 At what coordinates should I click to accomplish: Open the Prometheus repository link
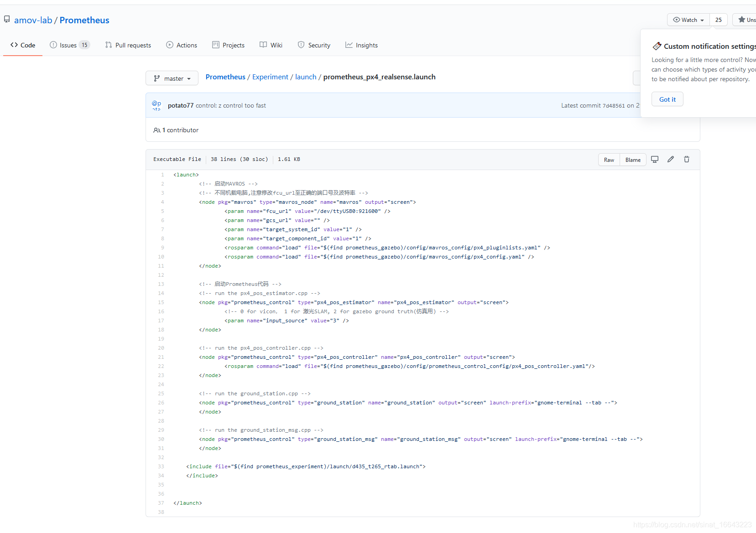point(84,20)
